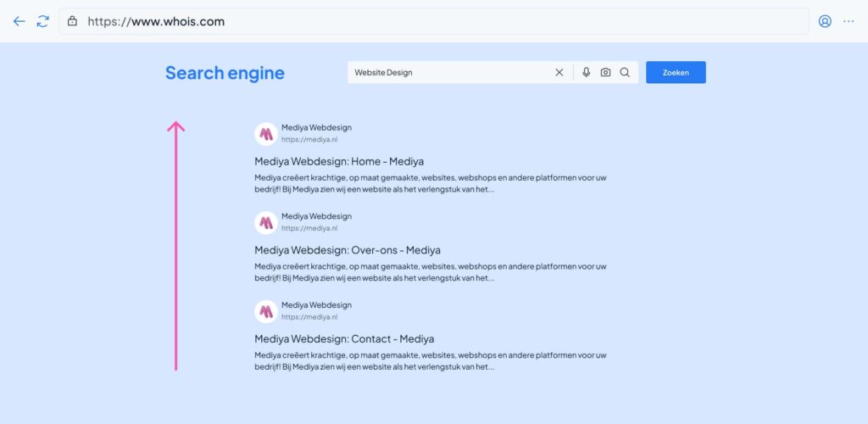The width and height of the screenshot is (868, 424).
Task: Open the user profile icon
Action: point(825,21)
